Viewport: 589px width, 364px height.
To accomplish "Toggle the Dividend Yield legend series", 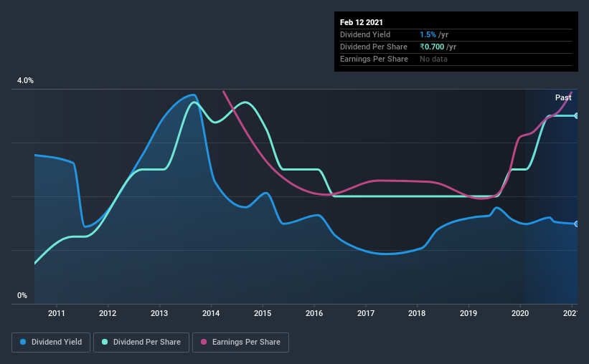I will 51,343.
